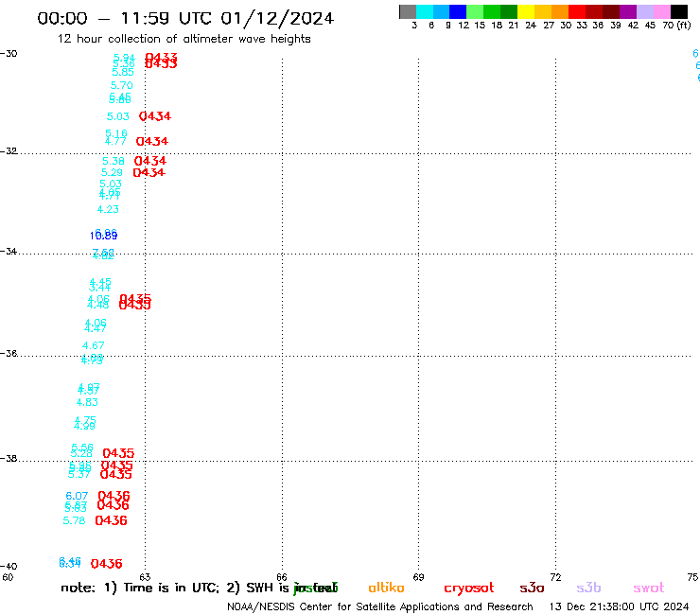Select the black swatch ending the scale
Screen dimensions: 700x615
[x=679, y=11]
